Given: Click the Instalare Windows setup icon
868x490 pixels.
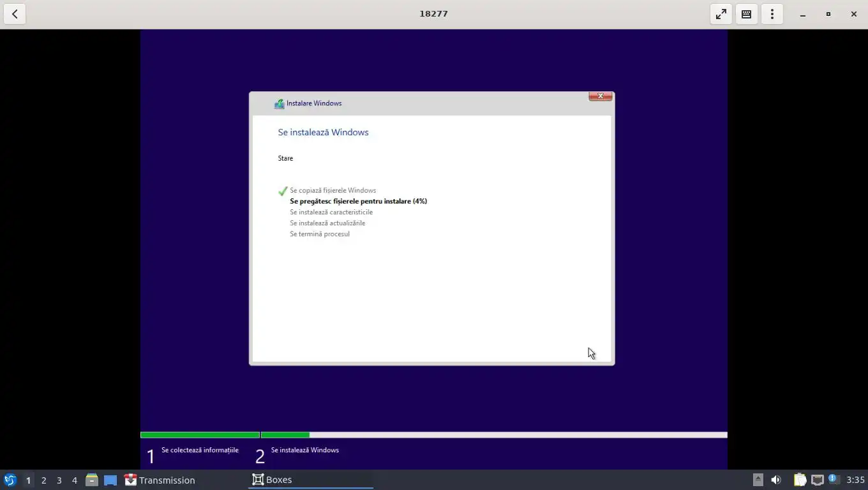Looking at the screenshot, I should 279,103.
